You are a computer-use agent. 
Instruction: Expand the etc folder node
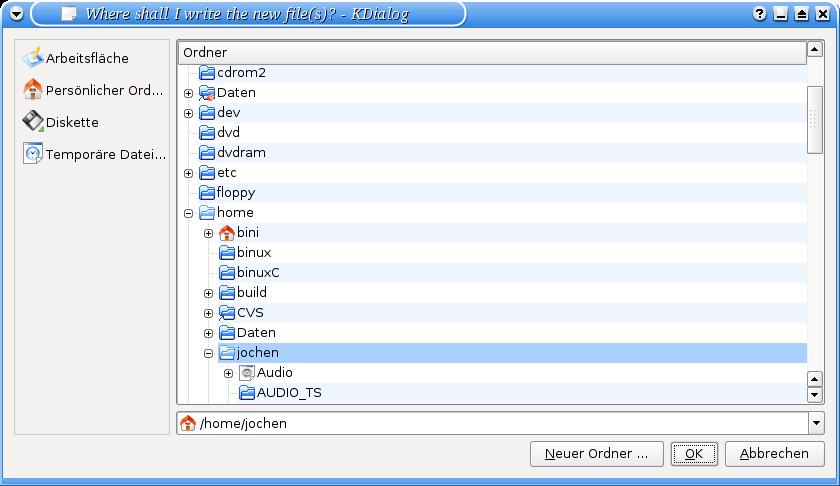pyautogui.click(x=189, y=173)
